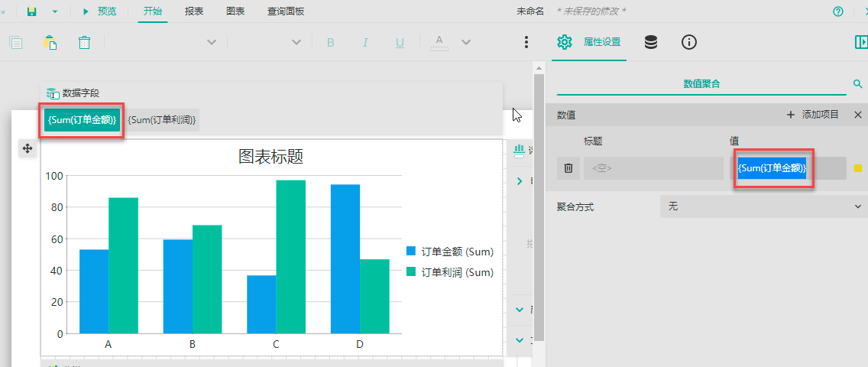The width and height of the screenshot is (868, 367).
Task: Toggle underline text formatting
Action: (400, 43)
